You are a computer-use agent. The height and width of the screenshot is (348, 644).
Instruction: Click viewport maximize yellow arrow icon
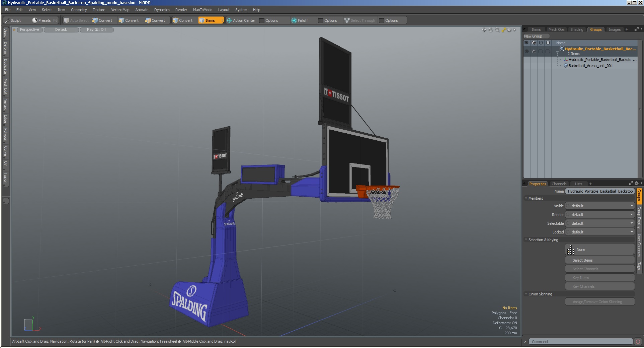[503, 30]
